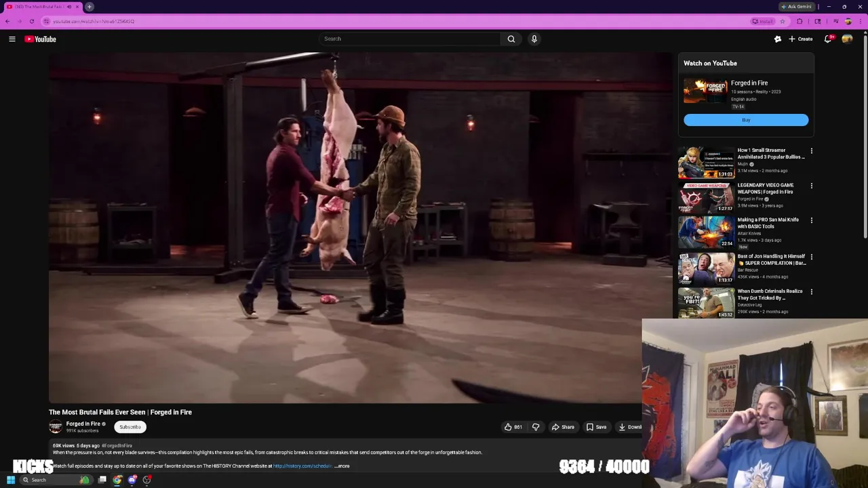Expand the description with ...more
The height and width of the screenshot is (488, 868).
pos(342,466)
